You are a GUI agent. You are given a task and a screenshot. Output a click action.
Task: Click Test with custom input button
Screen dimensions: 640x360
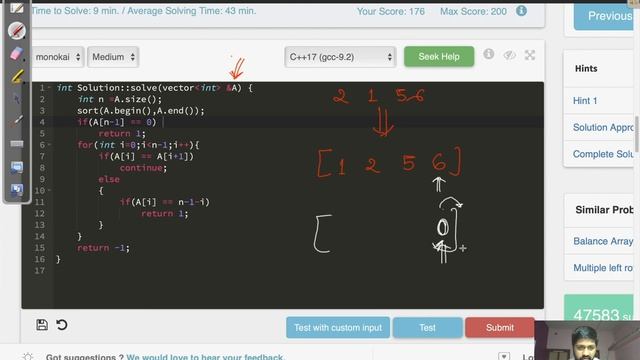pos(338,327)
